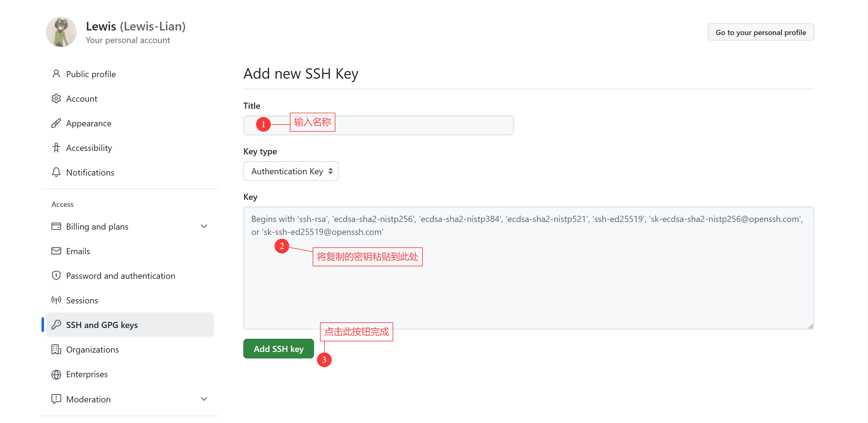Click the Password and authentication shield icon

point(56,275)
